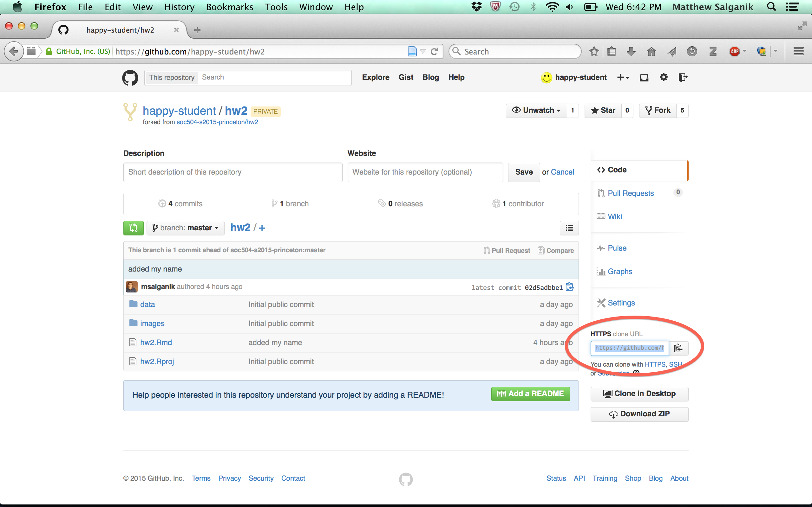Open the Bookmarks menu in menu bar

point(230,7)
